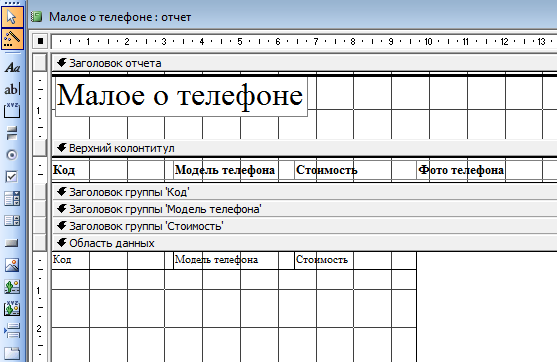The height and width of the screenshot is (362, 557).
Task: Click horizontal ruler at mark 5
Action: [240, 42]
